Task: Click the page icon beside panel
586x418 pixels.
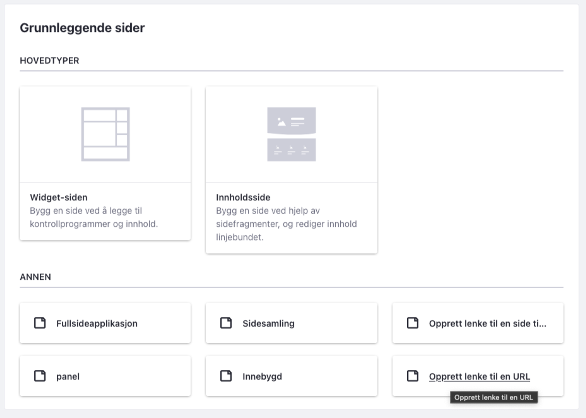Action: tap(40, 376)
